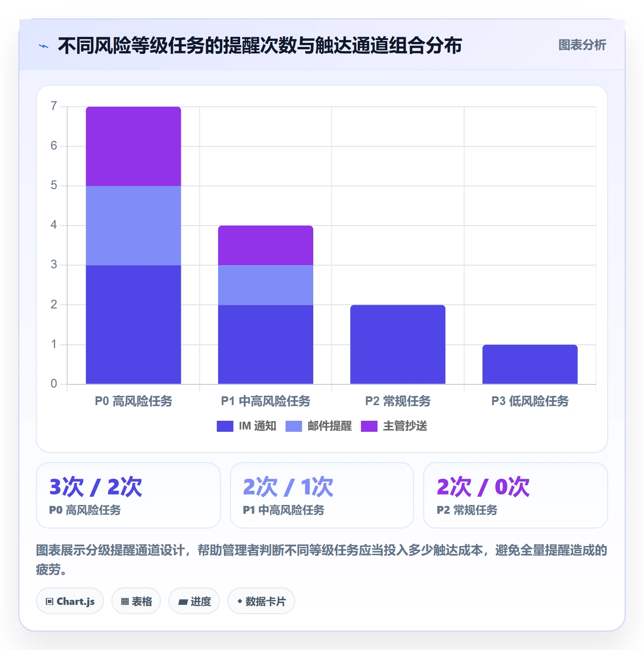Viewport: 644px width, 650px height.
Task: Toggle the 邮件提醒 legend swatch
Action: (x=293, y=426)
